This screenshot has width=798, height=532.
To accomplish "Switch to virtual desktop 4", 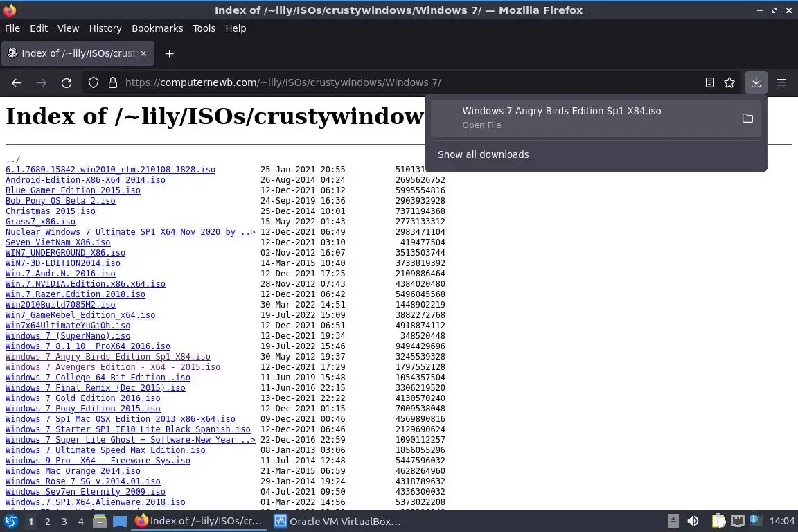I will (81, 522).
